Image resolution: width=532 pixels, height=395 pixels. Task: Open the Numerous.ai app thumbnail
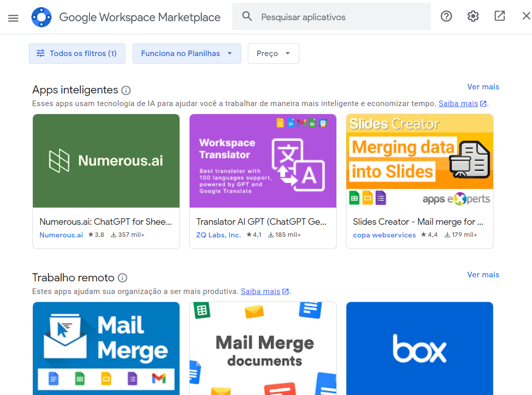click(106, 161)
